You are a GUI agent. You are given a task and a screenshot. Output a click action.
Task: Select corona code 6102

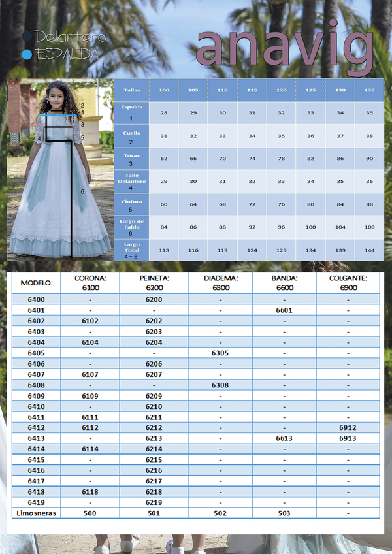(90, 321)
